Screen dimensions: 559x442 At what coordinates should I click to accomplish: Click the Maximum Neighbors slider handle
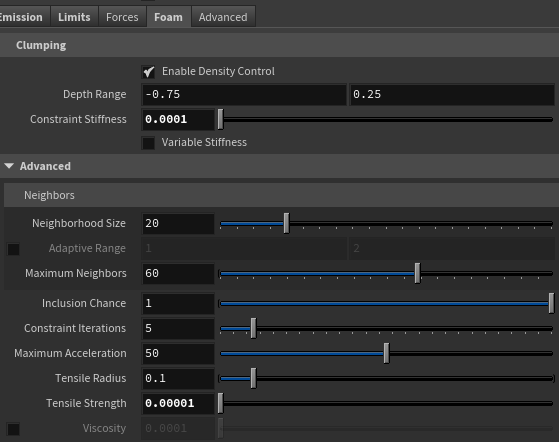417,273
